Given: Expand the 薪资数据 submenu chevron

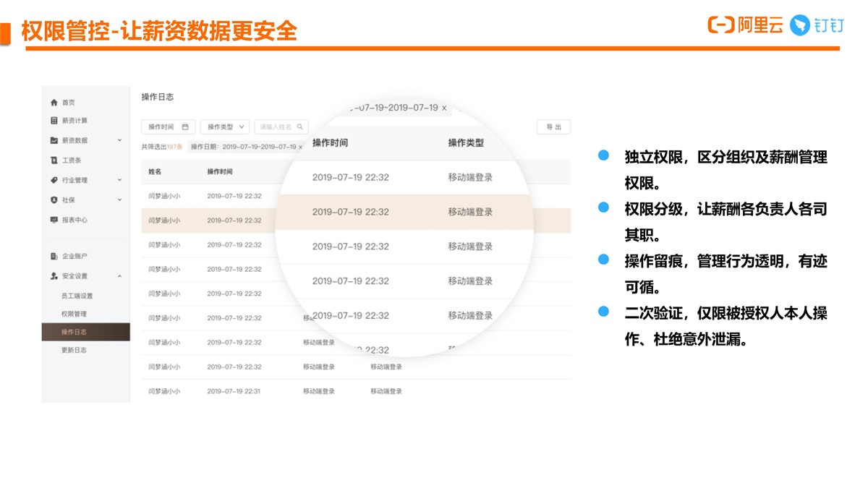Looking at the screenshot, I should pos(119,140).
